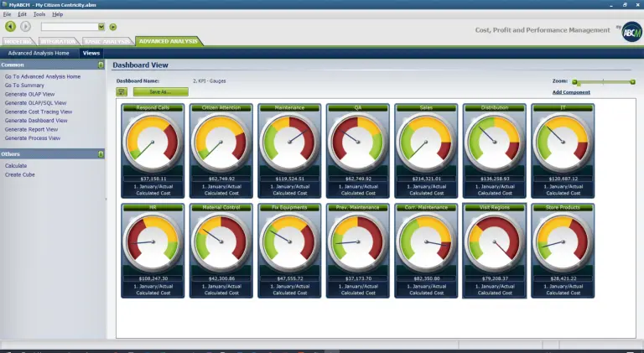Click the zoom-in icon on the Zoom slider

632,82
